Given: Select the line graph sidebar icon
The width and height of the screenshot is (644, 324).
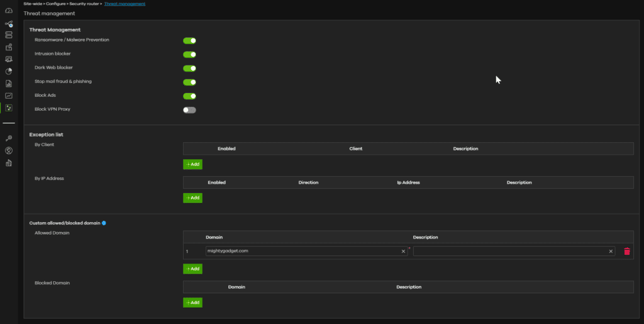Looking at the screenshot, I should (9, 96).
